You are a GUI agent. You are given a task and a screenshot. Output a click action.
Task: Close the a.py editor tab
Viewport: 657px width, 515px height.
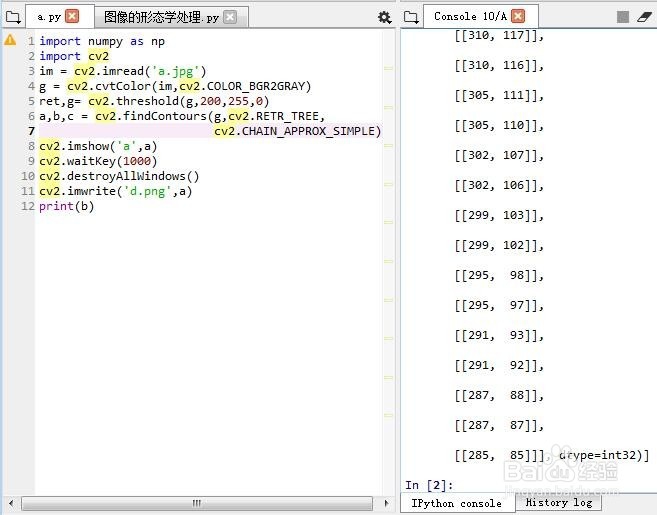click(72, 16)
